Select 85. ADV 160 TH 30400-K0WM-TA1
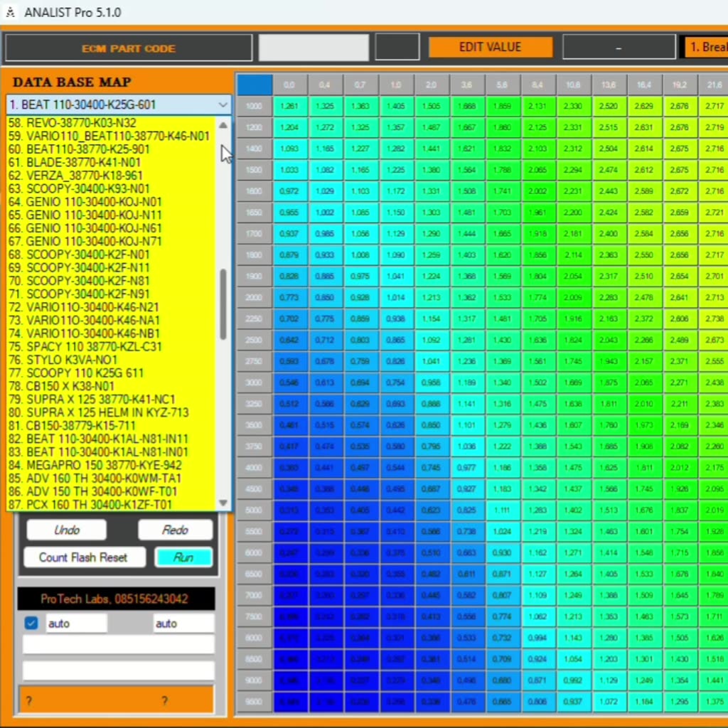The image size is (728, 728). pyautogui.click(x=110, y=478)
